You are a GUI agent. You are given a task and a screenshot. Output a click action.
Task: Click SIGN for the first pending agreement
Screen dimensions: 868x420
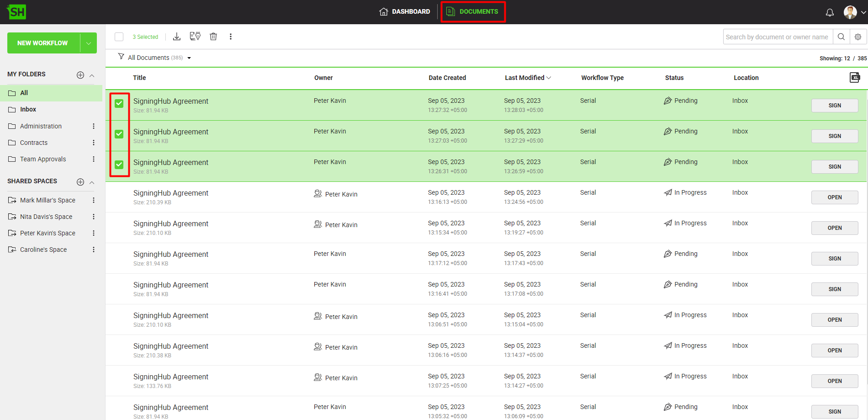(834, 106)
